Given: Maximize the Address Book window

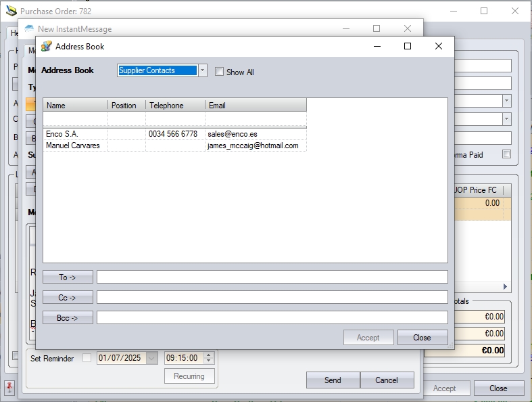Looking at the screenshot, I should (408, 46).
